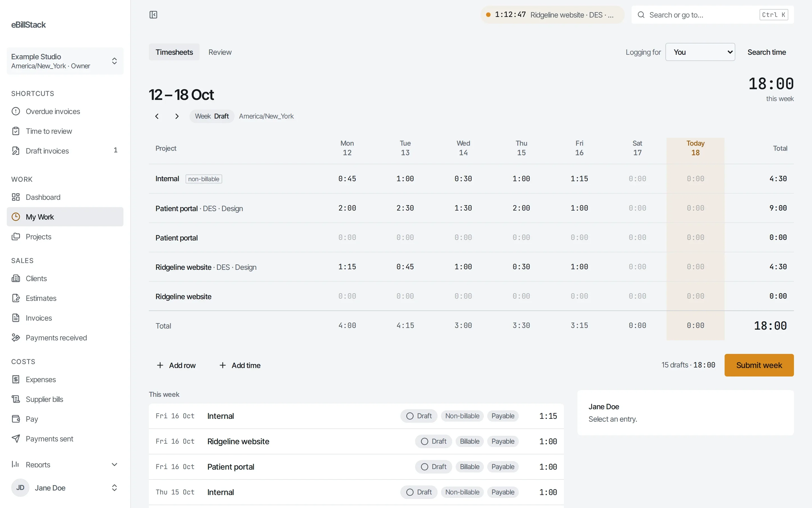Go to previous week arrow

tap(157, 116)
